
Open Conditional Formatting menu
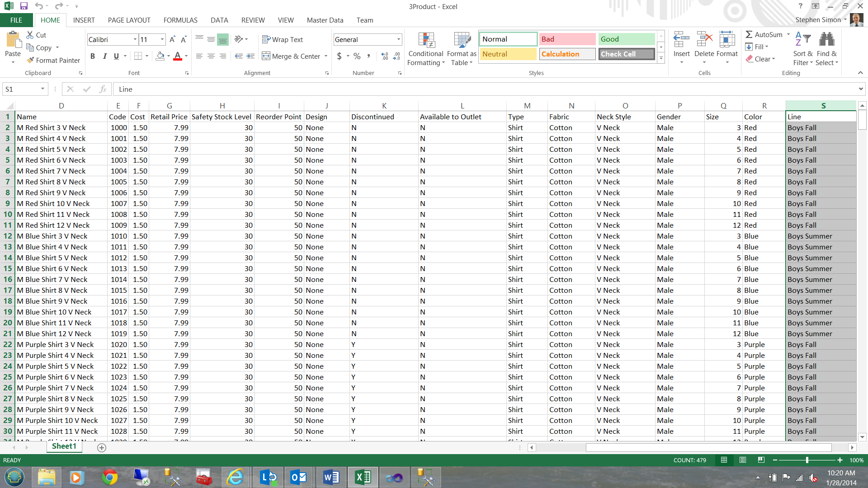coord(425,49)
